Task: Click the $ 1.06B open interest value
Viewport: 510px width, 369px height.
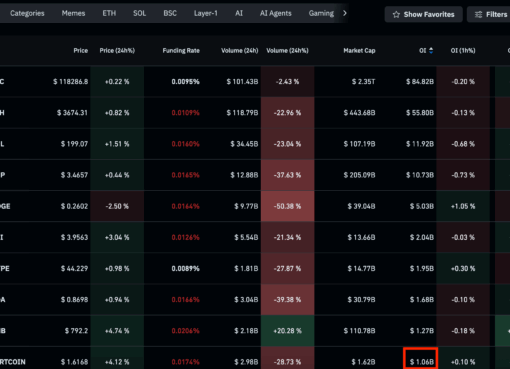Action: pos(422,362)
